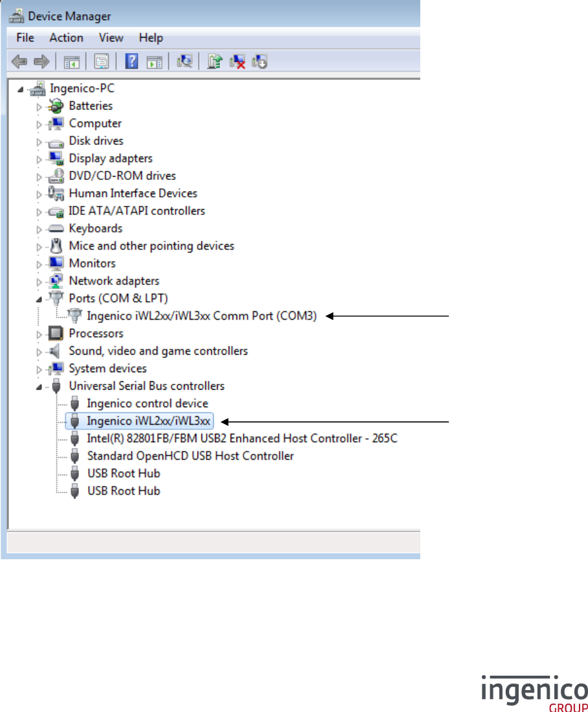Expand the Batteries node arrow
The image size is (588, 712).
(x=39, y=107)
